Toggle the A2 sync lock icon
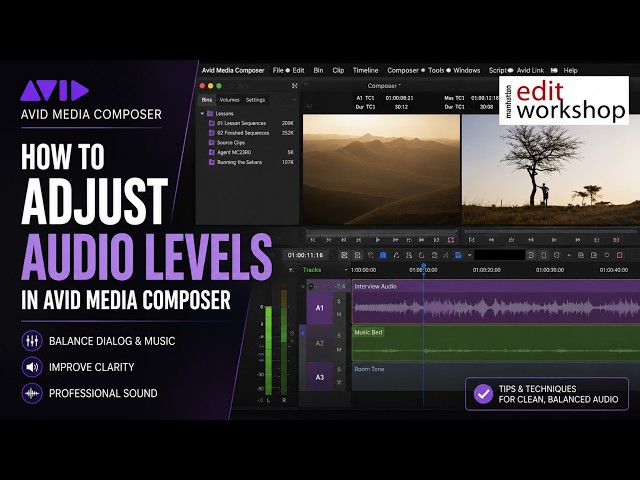 (302, 333)
